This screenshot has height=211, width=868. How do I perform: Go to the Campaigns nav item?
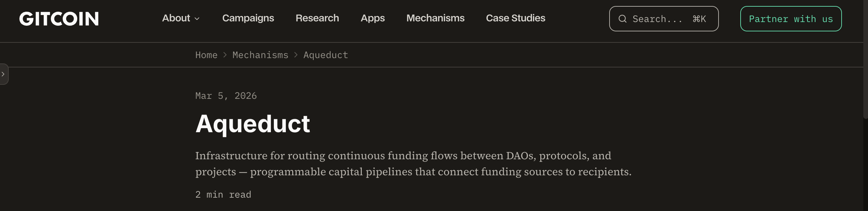point(248,18)
